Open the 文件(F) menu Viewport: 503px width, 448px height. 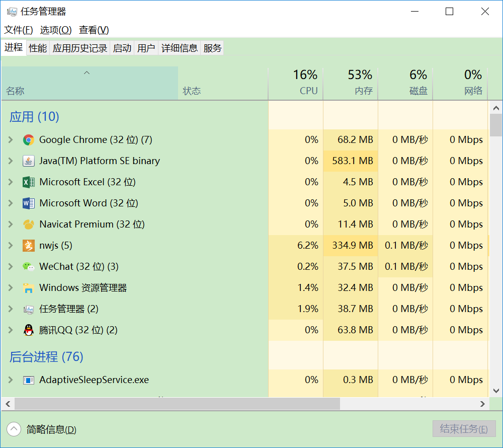coord(18,30)
